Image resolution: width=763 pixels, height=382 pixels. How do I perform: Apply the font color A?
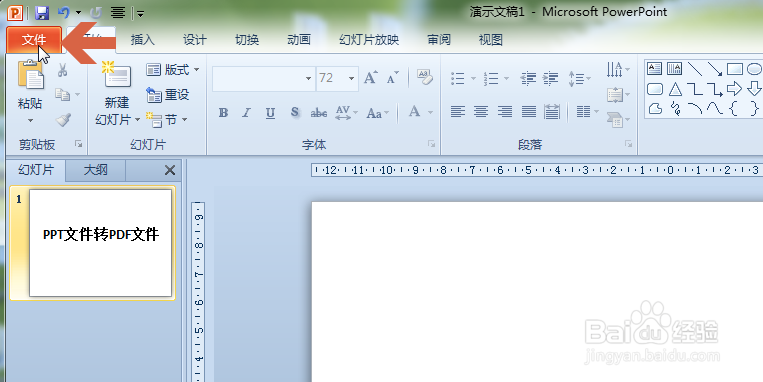click(415, 112)
